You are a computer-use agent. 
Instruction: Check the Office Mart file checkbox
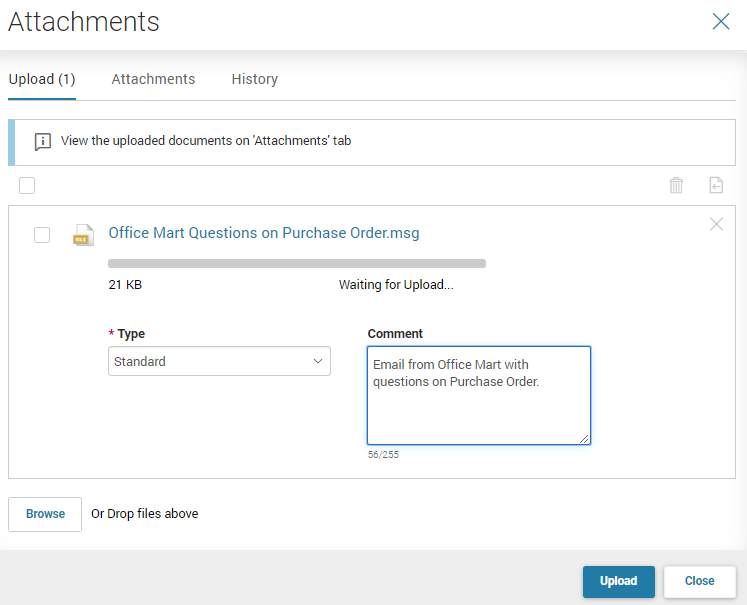(x=42, y=235)
